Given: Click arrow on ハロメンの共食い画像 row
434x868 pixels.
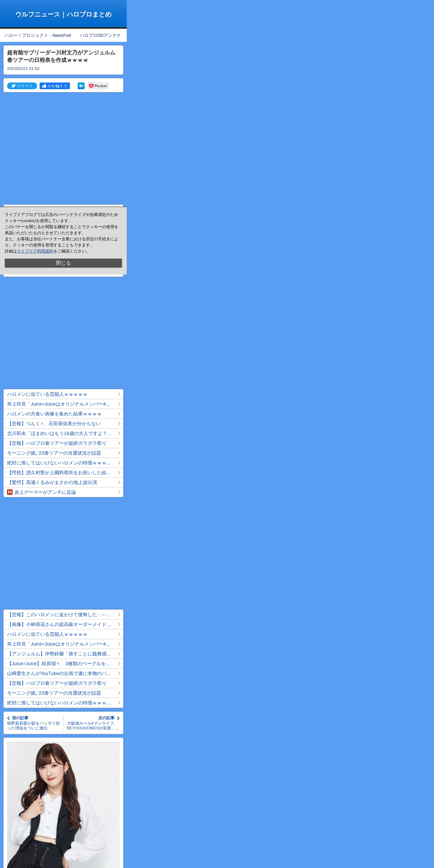Looking at the screenshot, I should coord(119,414).
